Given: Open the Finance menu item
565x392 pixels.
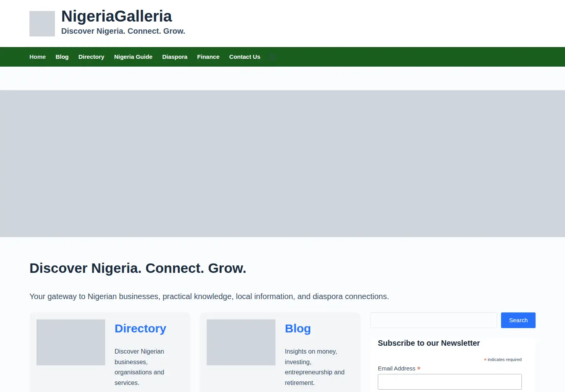Looking at the screenshot, I should [208, 57].
